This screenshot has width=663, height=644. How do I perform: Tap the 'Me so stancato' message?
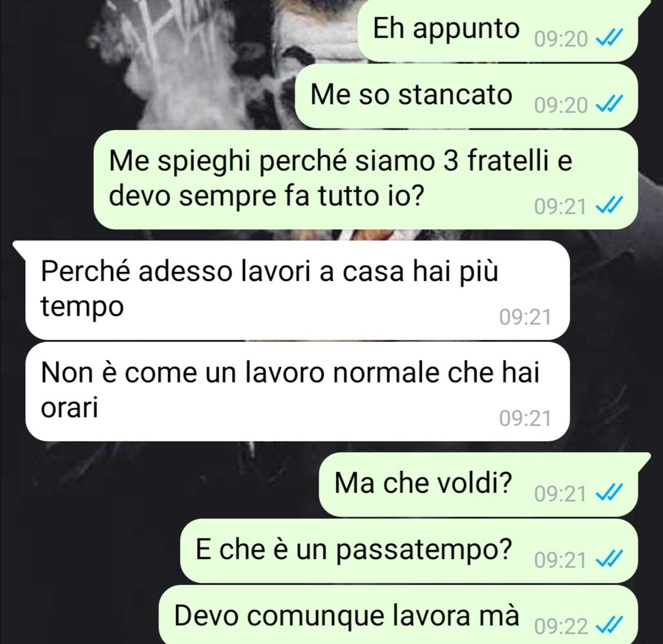tap(466, 96)
